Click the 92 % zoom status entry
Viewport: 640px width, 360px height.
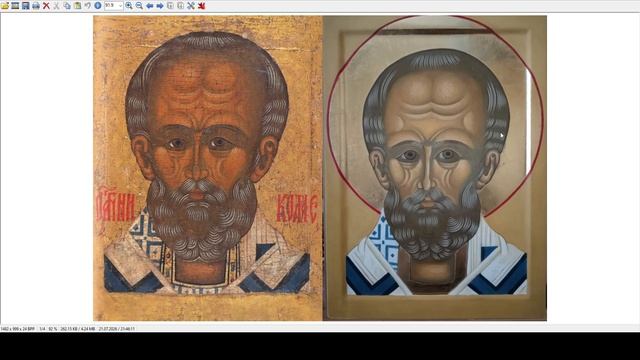tap(53, 329)
